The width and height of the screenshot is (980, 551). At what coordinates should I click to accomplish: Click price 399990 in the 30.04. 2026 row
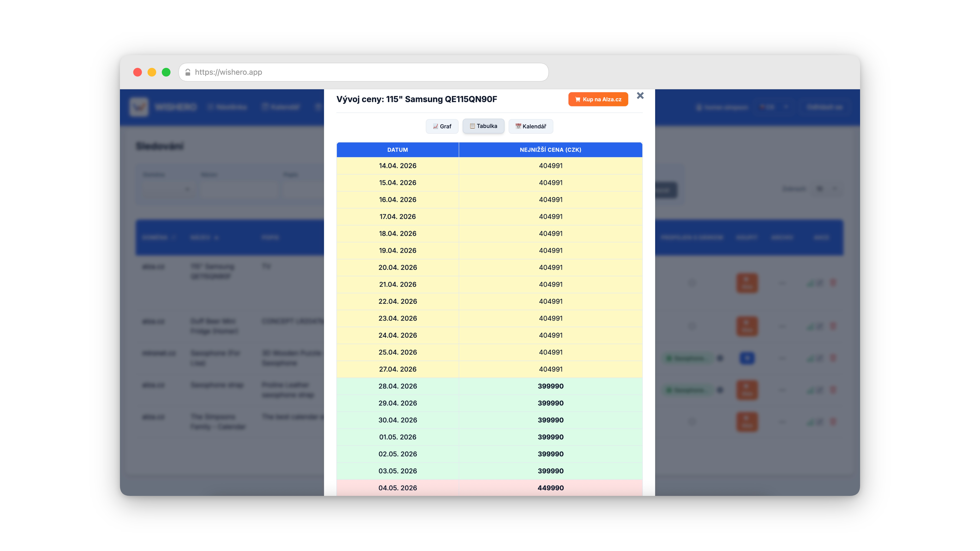(550, 420)
